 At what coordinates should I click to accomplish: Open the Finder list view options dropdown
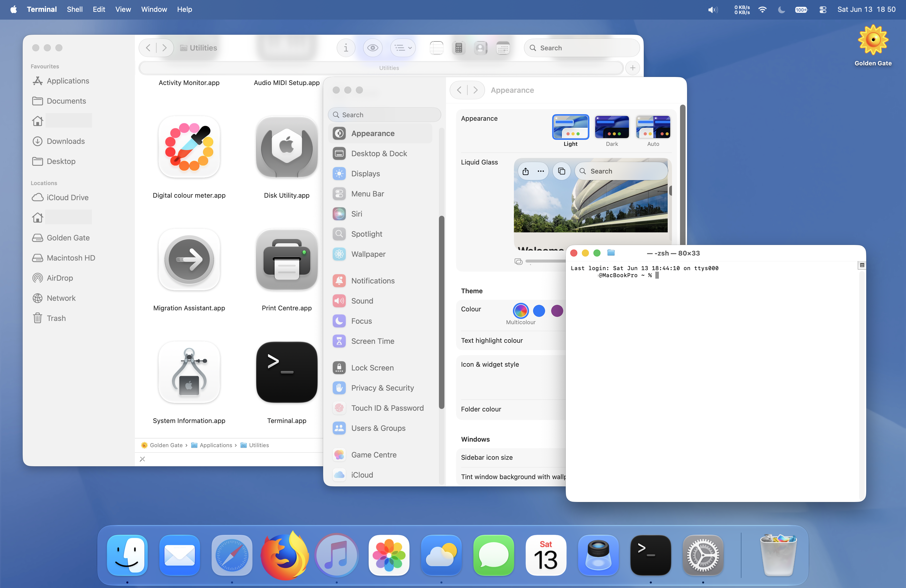pyautogui.click(x=403, y=48)
